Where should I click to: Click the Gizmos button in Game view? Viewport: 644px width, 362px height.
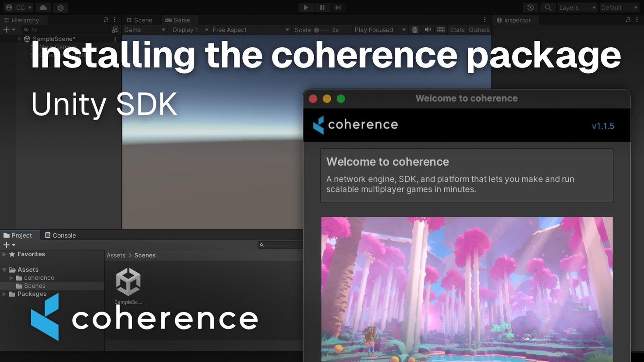[x=479, y=30]
